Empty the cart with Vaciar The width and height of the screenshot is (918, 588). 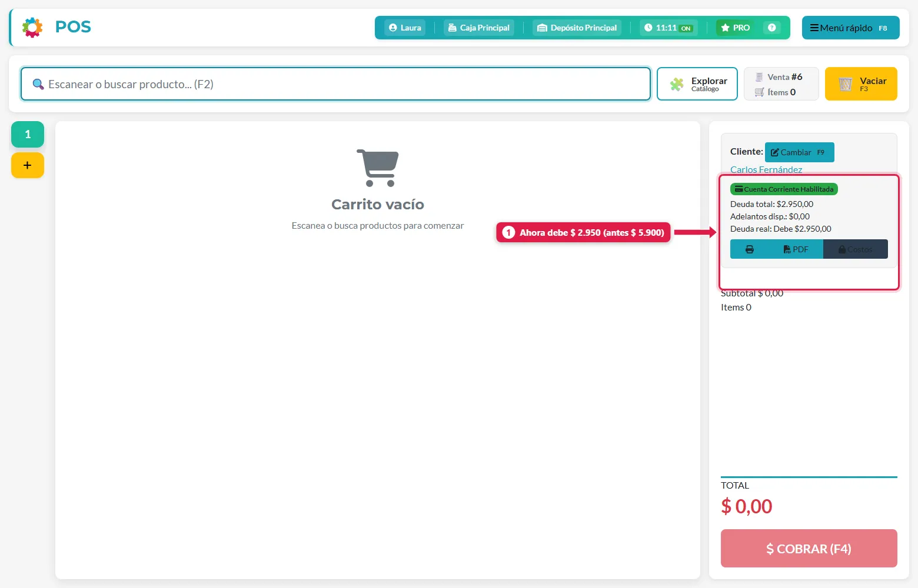pos(861,84)
